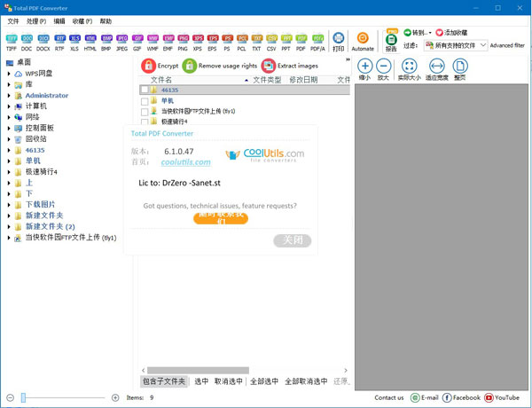532x408 pixels.
Task: Click the zoom-in plus beside slider
Action: point(115,397)
